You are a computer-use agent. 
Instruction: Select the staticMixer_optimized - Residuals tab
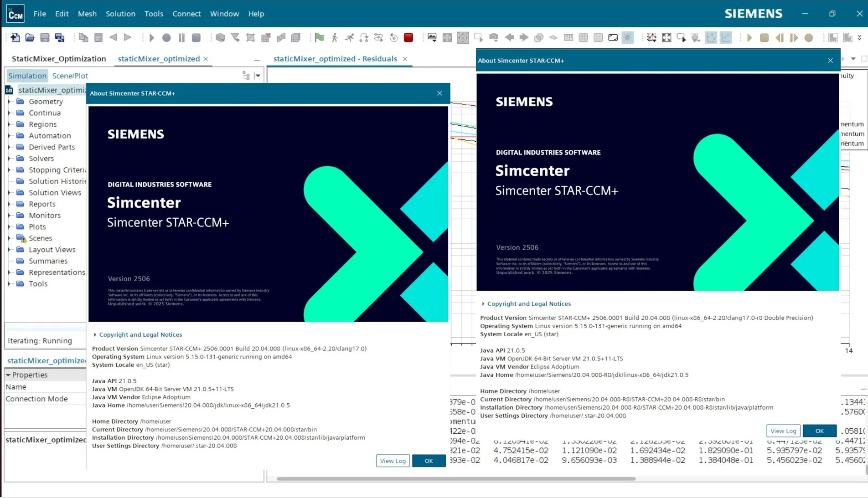click(335, 59)
